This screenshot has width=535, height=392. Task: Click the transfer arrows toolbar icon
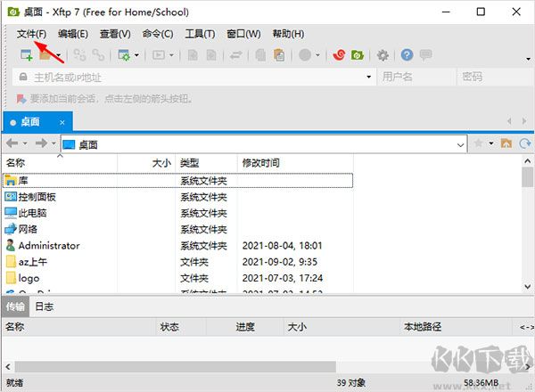click(x=235, y=55)
